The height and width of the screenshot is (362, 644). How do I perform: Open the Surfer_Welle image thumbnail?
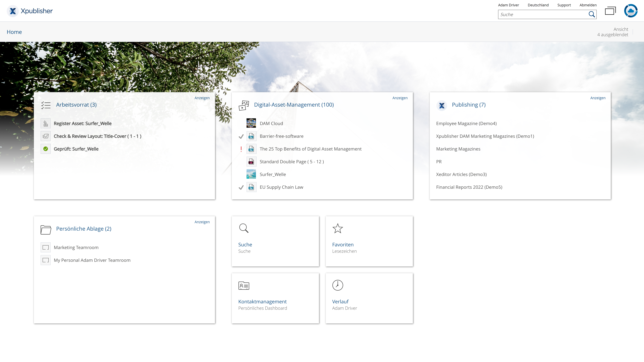(x=251, y=174)
